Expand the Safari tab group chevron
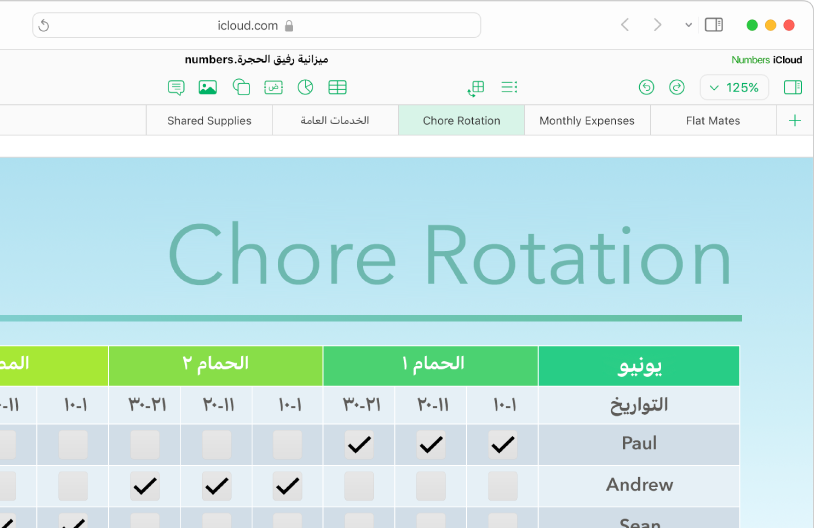Viewport: 814px width, 529px height. pos(688,25)
